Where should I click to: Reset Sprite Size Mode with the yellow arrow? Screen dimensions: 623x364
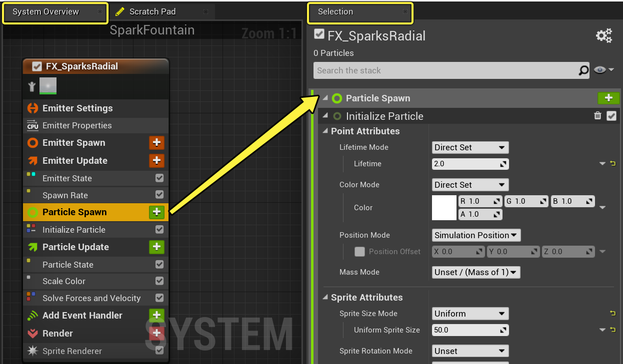tap(612, 313)
